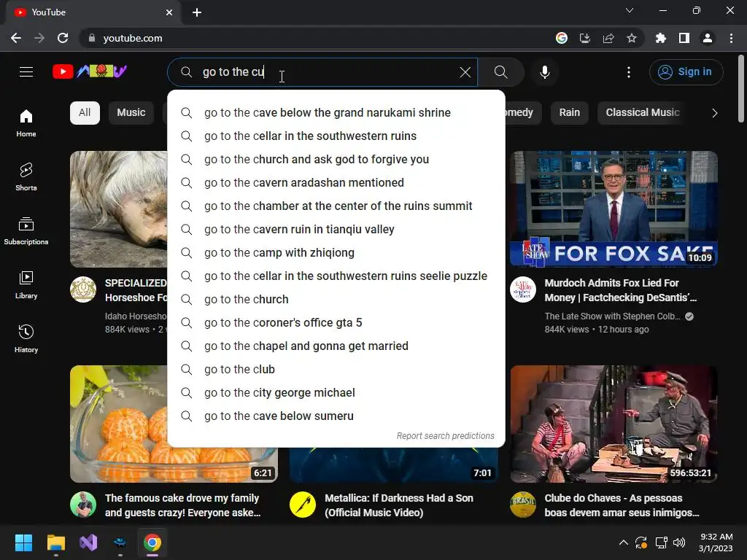Start voice search with the microphone

click(x=544, y=72)
